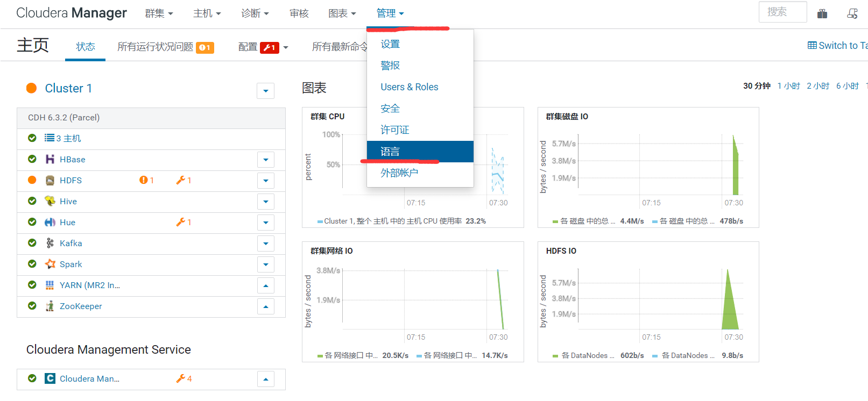Open the Kafka actions dropdown arrow
The image size is (868, 401).
(x=266, y=244)
